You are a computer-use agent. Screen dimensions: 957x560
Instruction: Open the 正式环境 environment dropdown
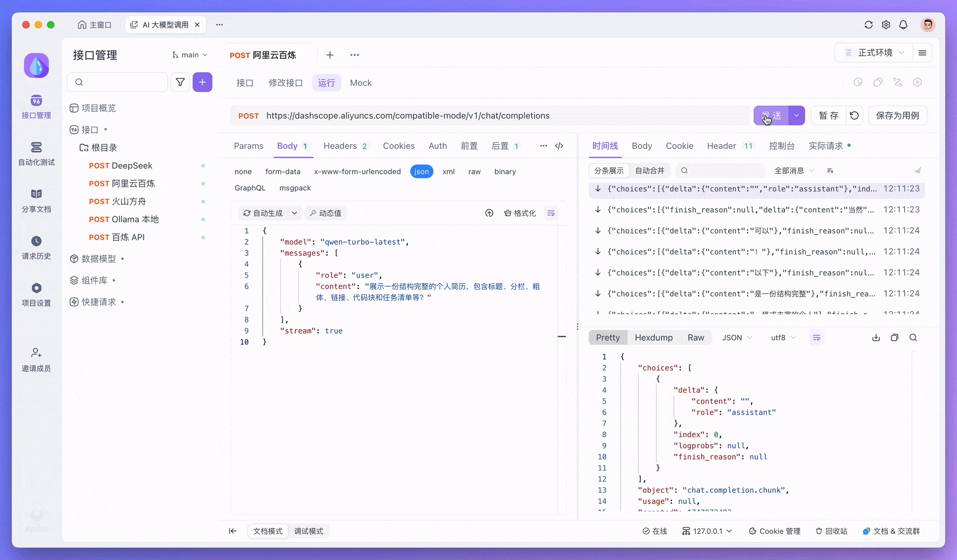pyautogui.click(x=875, y=53)
